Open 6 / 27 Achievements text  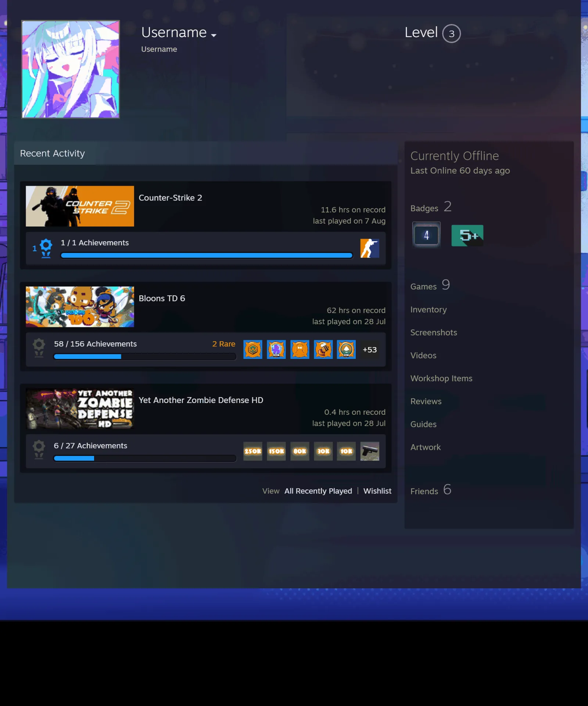(x=90, y=446)
